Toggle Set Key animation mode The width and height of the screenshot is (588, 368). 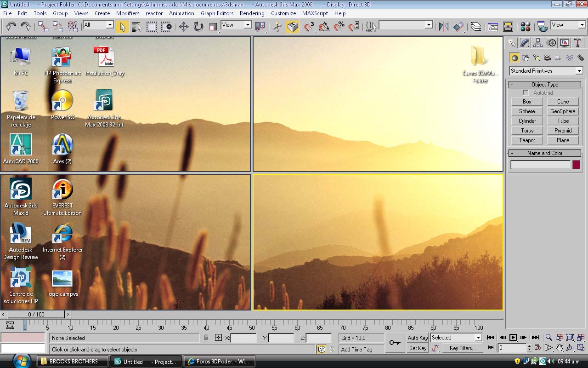(418, 348)
